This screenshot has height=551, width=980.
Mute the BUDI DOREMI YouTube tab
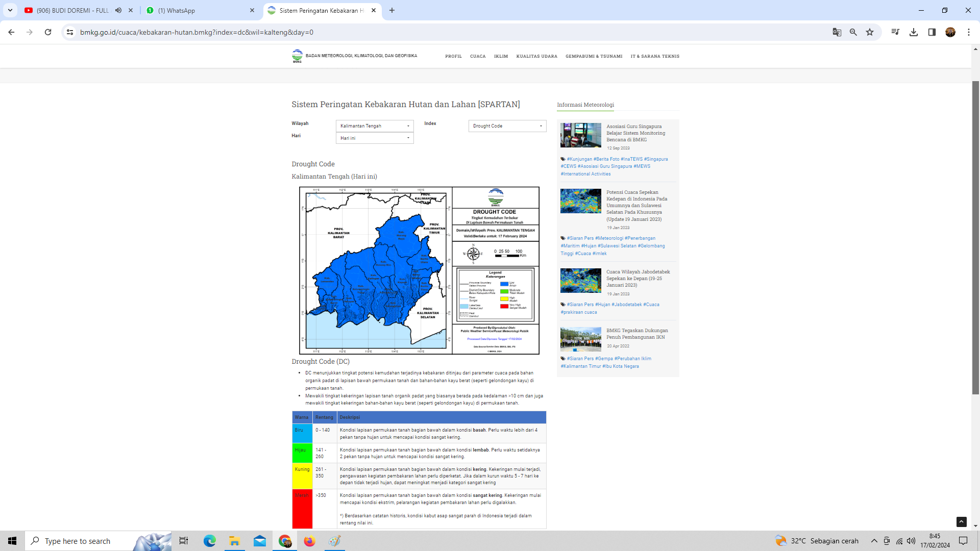[x=118, y=10]
